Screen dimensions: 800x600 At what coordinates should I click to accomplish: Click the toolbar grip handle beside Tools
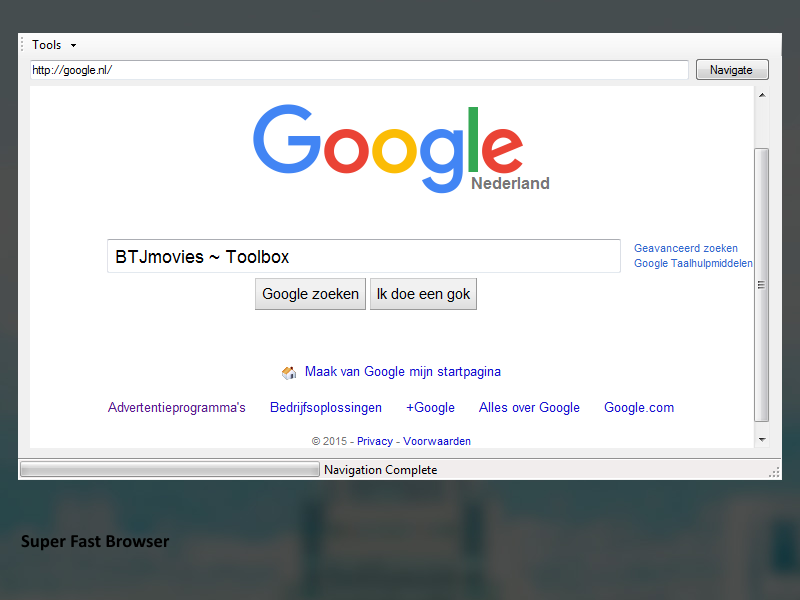(22, 44)
